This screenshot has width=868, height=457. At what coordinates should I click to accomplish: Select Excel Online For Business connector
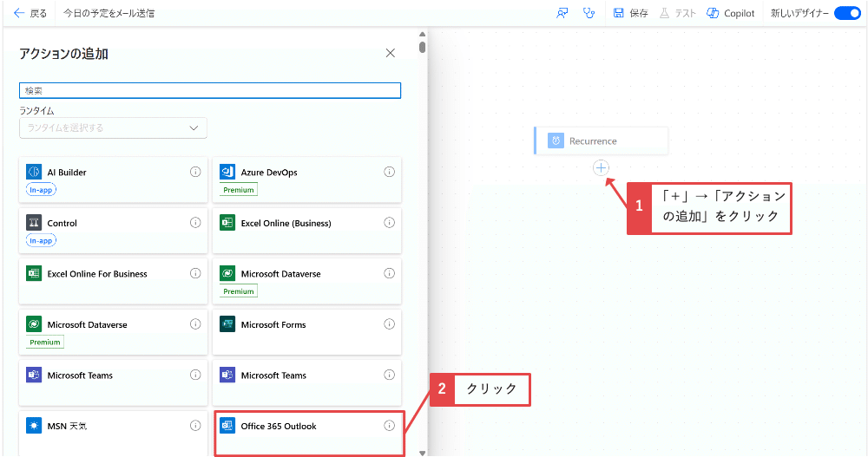tap(113, 282)
